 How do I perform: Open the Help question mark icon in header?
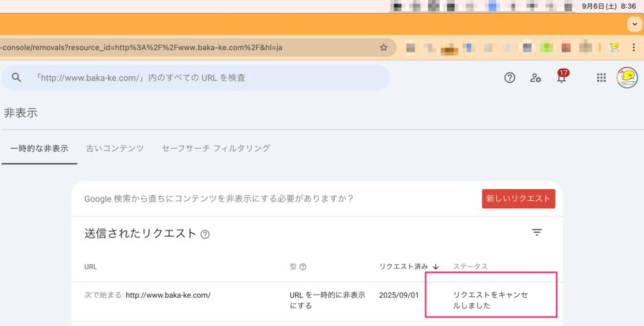pos(509,77)
